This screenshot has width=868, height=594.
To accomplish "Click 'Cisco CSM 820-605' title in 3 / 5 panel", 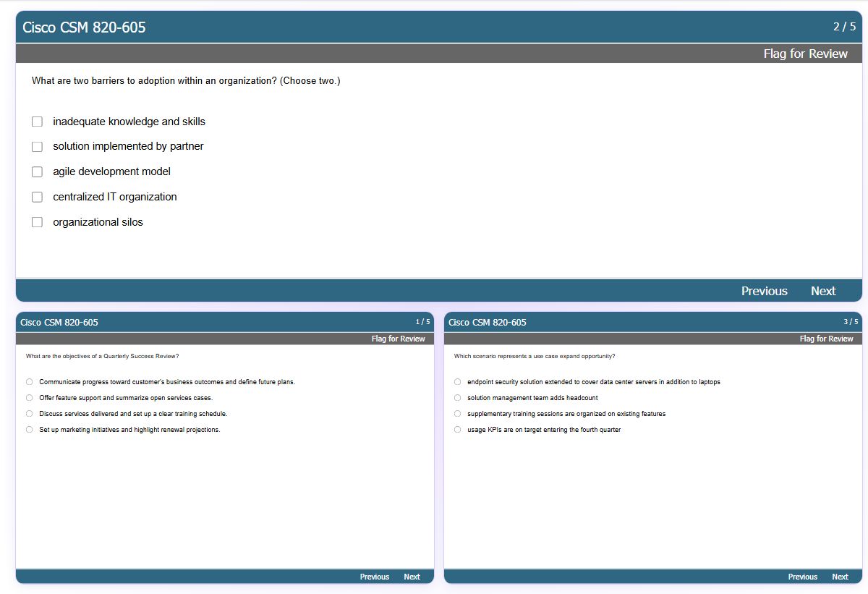I will 488,323.
